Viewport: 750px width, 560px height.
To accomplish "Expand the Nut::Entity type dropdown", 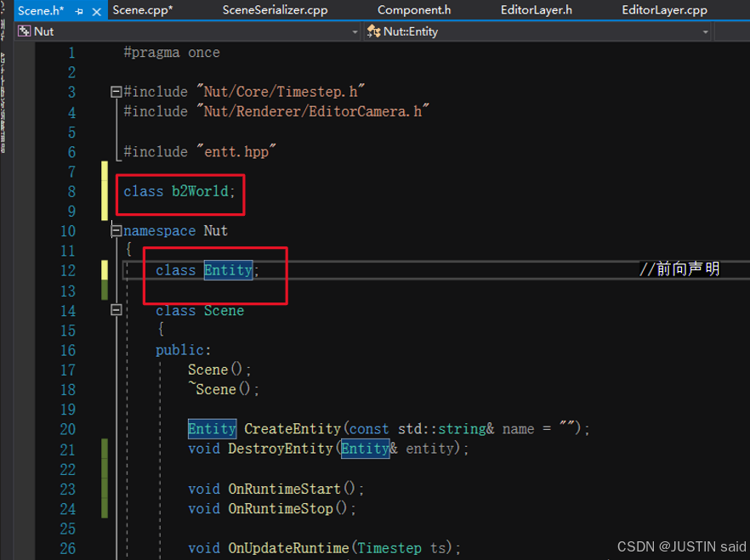I will [706, 31].
